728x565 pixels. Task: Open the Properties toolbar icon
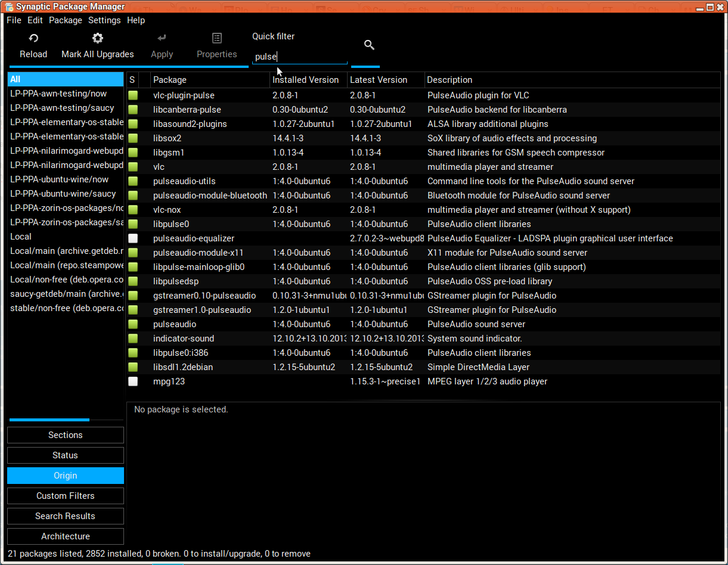[217, 39]
